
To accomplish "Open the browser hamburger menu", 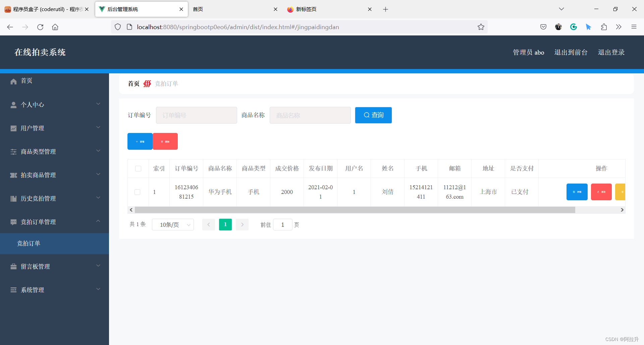I will pos(634,27).
